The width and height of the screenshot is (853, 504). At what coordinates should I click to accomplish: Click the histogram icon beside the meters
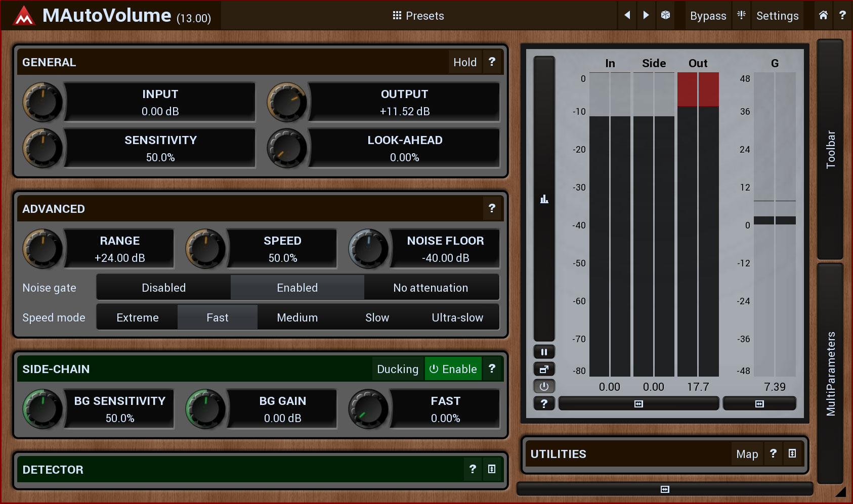pyautogui.click(x=544, y=199)
